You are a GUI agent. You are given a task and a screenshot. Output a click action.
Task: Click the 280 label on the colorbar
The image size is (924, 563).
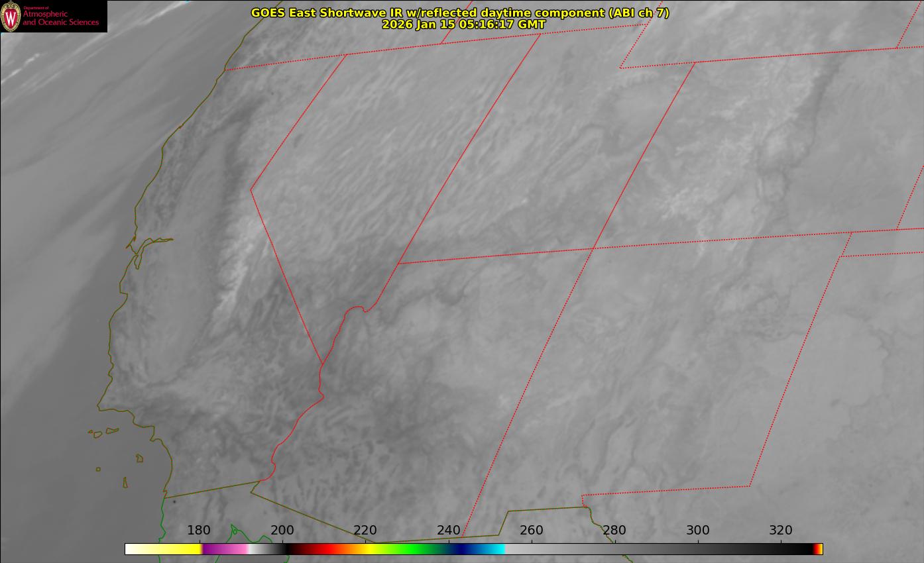pyautogui.click(x=614, y=530)
